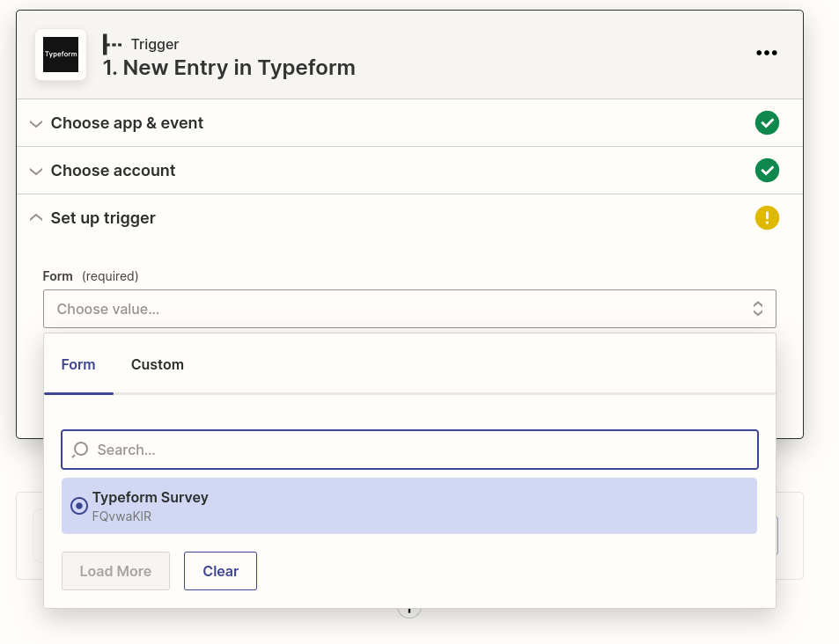Focus the Search text field

click(x=423, y=450)
